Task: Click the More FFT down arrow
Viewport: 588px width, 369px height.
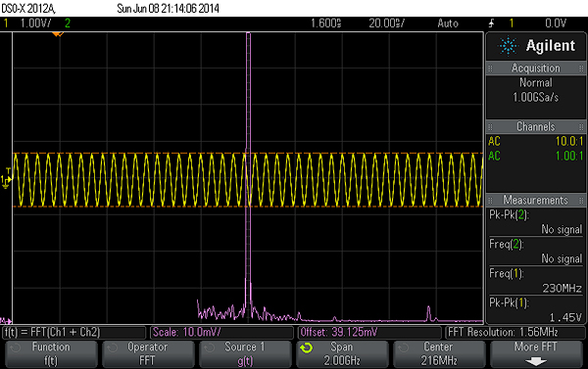Action: pyautogui.click(x=536, y=361)
